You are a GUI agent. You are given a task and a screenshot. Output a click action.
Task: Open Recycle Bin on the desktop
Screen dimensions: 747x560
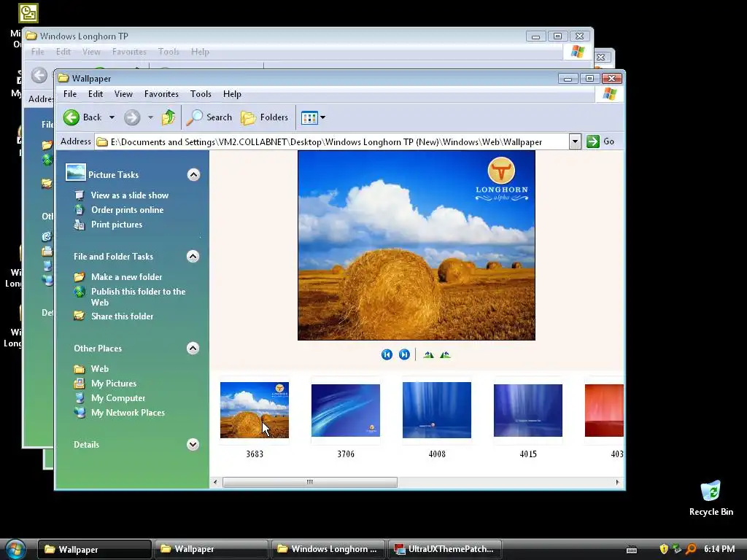tap(711, 498)
